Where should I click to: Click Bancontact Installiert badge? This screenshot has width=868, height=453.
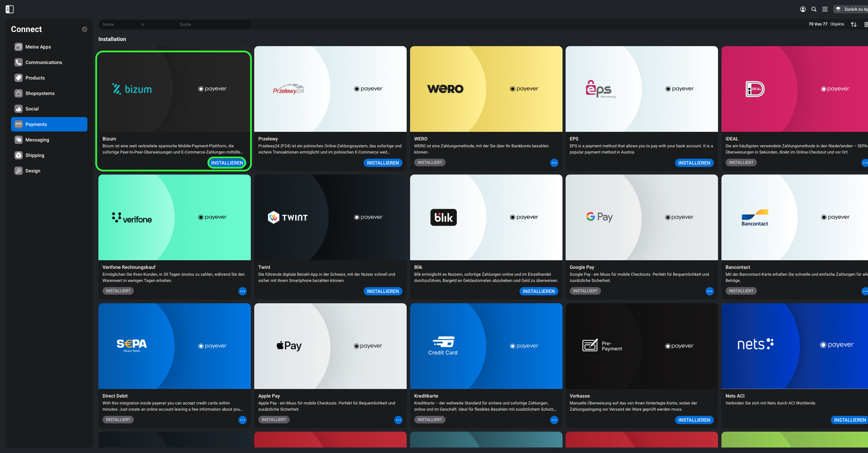coord(741,291)
